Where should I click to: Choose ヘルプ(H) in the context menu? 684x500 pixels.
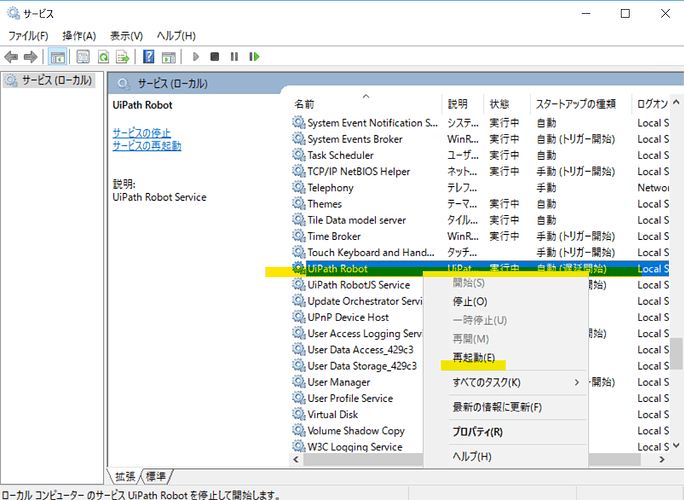click(x=505, y=457)
